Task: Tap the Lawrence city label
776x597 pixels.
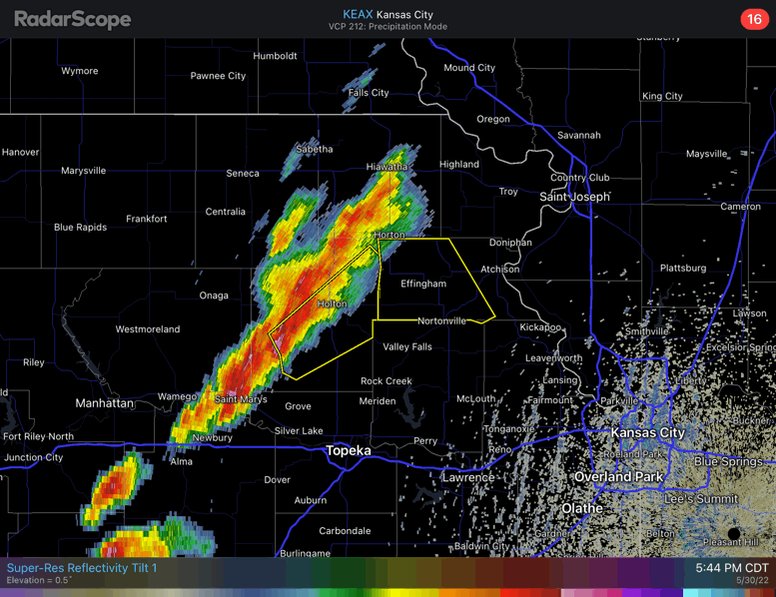Action: coord(468,478)
